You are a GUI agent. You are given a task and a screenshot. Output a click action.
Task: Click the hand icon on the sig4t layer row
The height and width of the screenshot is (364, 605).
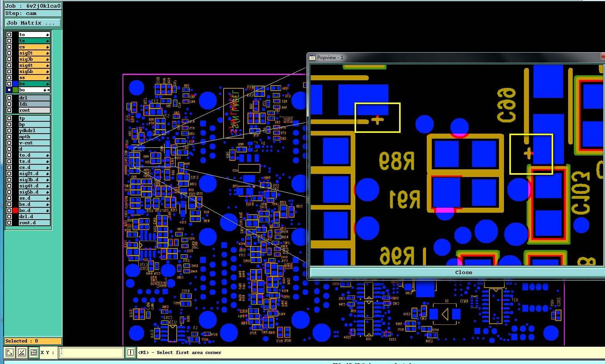point(48,65)
